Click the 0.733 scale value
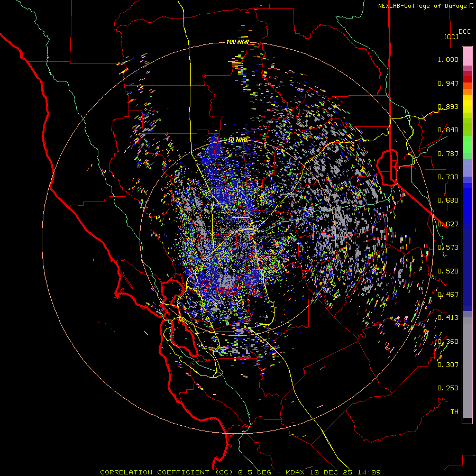 [448, 177]
